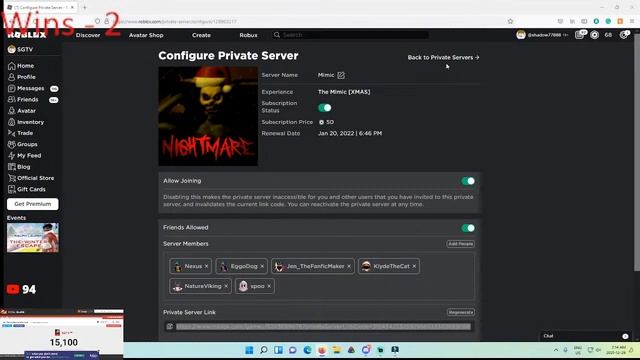Remove NatureViking from server members
640x360 pixels.
[x=226, y=286]
